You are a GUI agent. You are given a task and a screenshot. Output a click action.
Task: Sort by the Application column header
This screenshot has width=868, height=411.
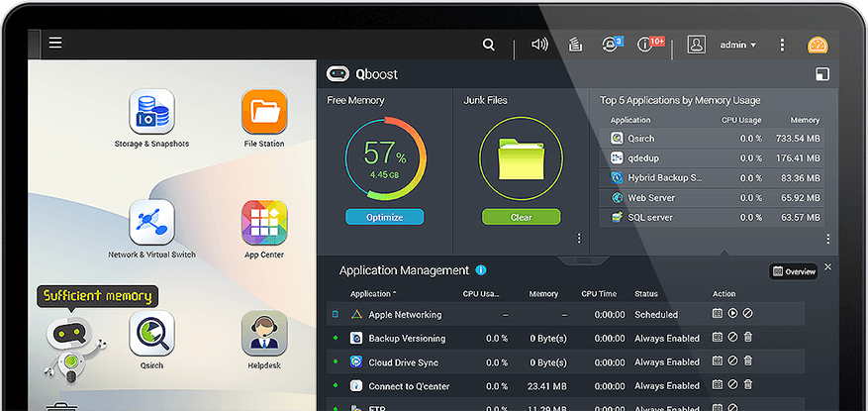[x=372, y=294]
